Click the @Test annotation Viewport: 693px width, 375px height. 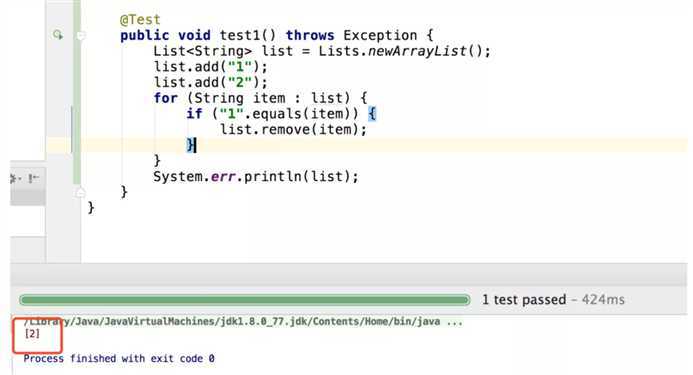(x=140, y=20)
